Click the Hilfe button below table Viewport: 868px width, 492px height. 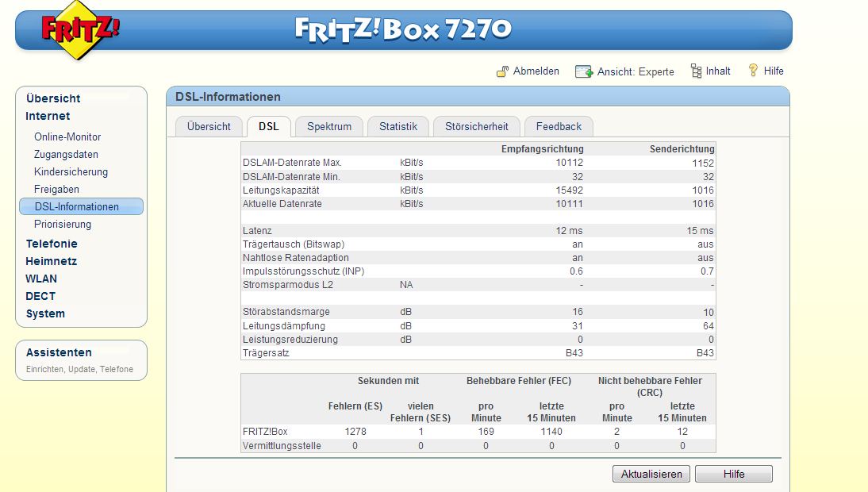click(x=733, y=474)
